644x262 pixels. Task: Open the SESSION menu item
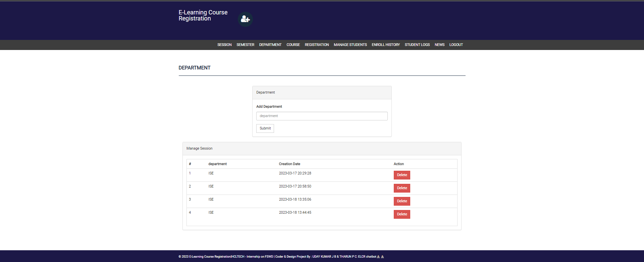tap(224, 45)
